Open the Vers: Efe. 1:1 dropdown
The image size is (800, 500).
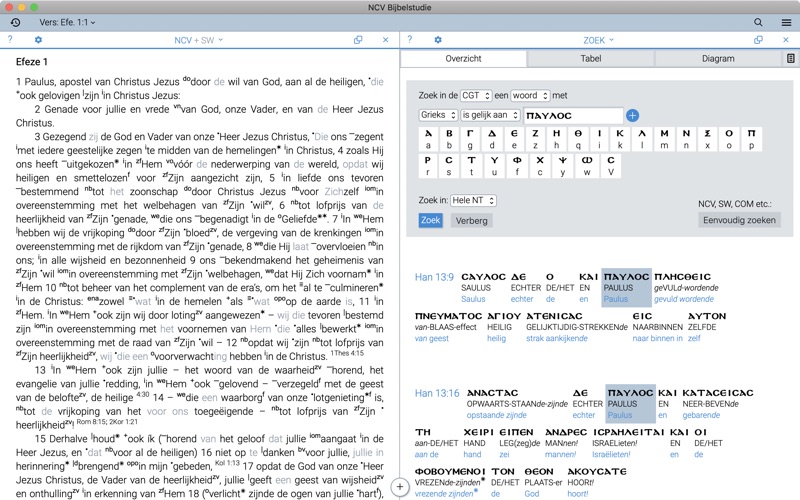coord(67,22)
